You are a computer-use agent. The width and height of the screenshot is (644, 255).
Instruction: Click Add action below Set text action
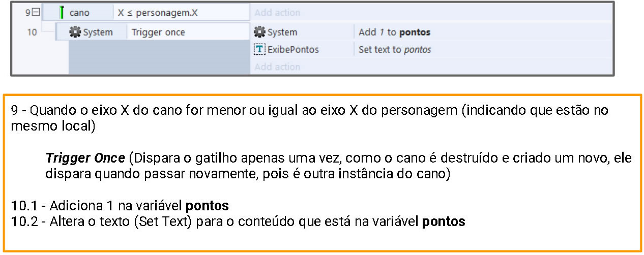[277, 67]
